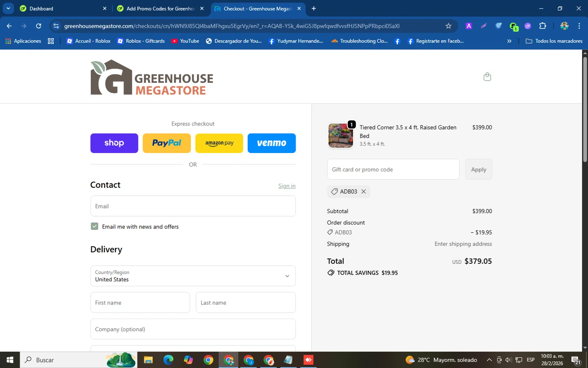Click the Buscar taskbar search box
Screen dimensions: 588x368
pyautogui.click(x=78, y=360)
